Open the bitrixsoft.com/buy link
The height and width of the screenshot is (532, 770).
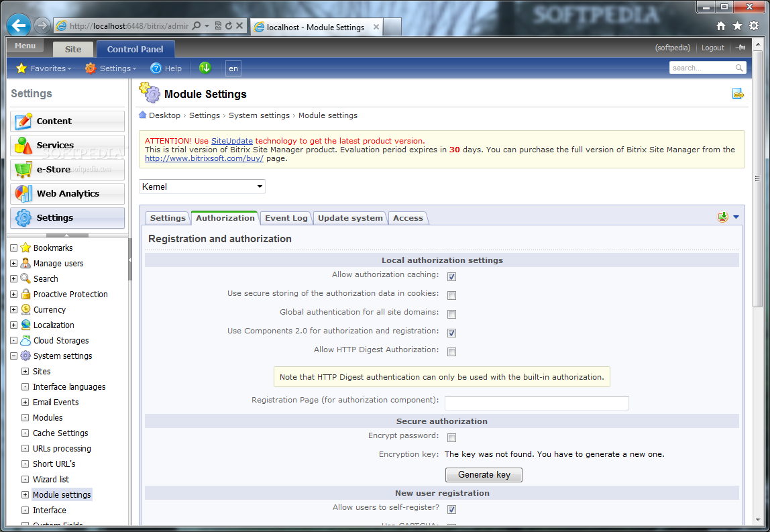(x=204, y=158)
